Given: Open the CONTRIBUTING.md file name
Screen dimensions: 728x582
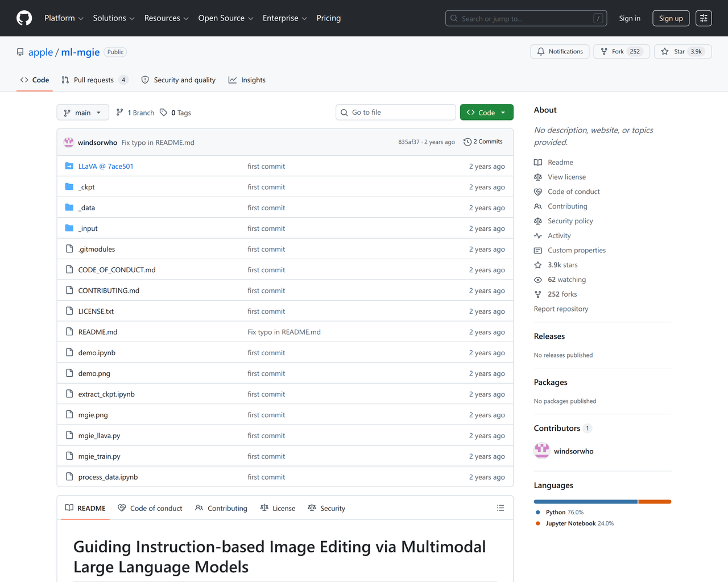Looking at the screenshot, I should tap(109, 290).
